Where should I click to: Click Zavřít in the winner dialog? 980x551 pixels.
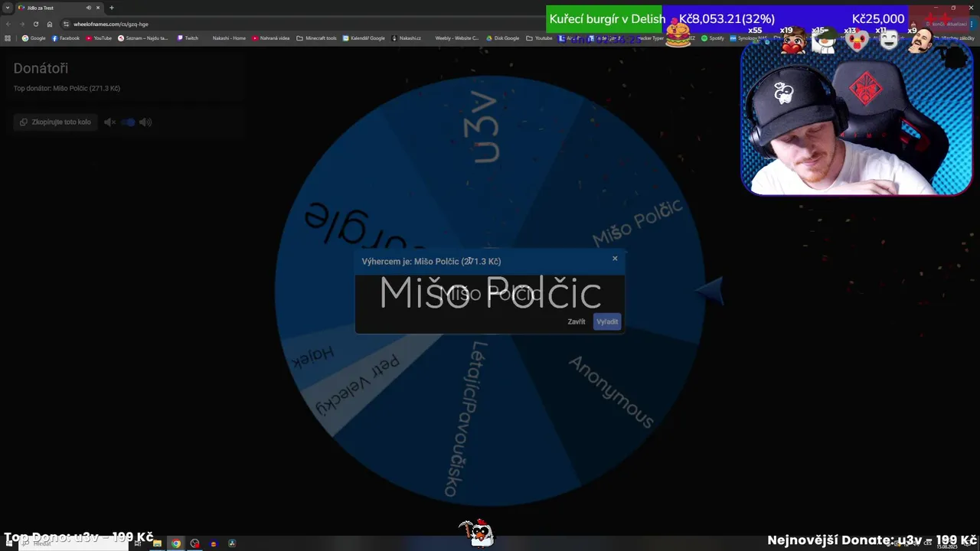577,321
